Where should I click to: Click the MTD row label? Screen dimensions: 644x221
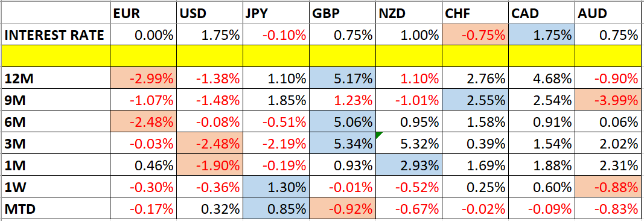(x=56, y=208)
